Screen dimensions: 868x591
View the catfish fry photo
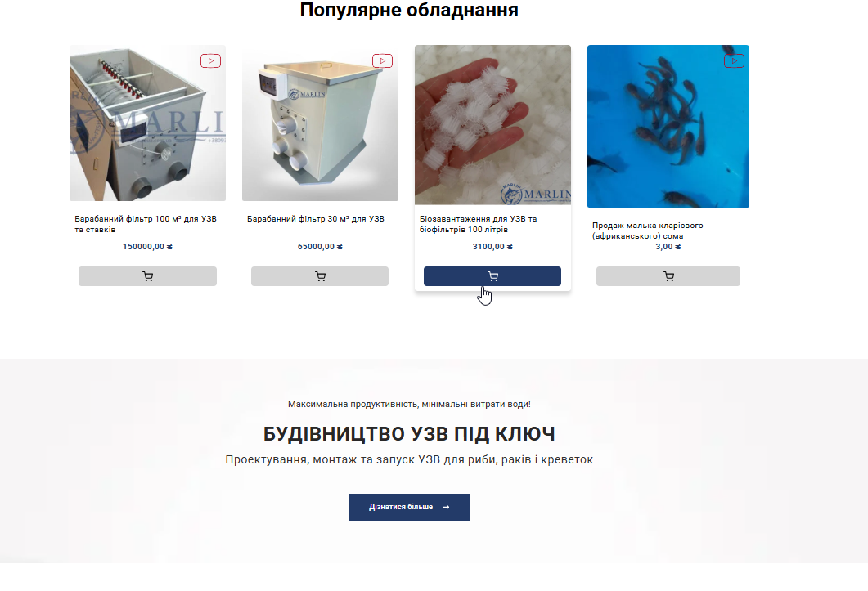668,126
